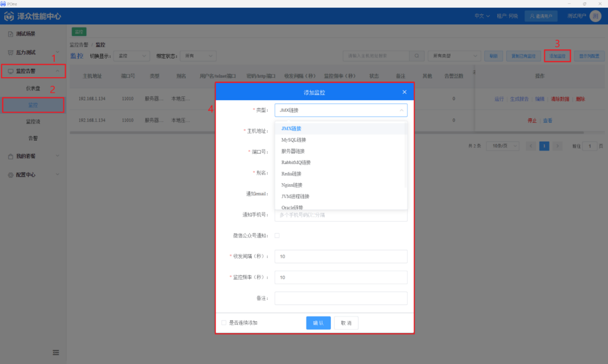Open 告警 submenu item

click(33, 138)
